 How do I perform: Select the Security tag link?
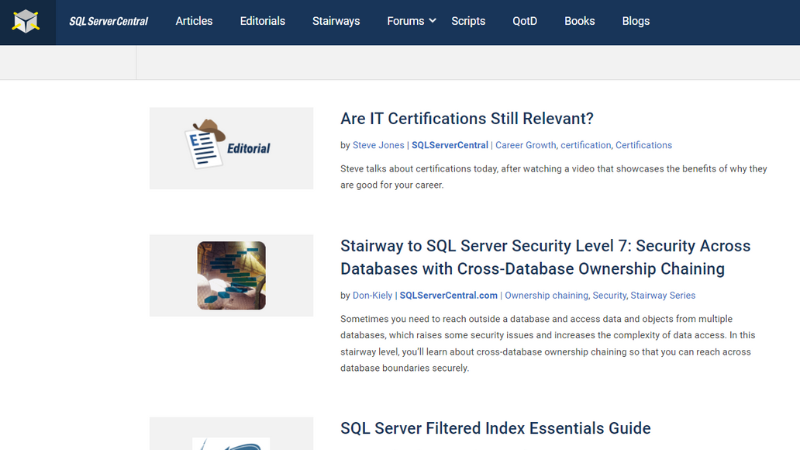(609, 295)
